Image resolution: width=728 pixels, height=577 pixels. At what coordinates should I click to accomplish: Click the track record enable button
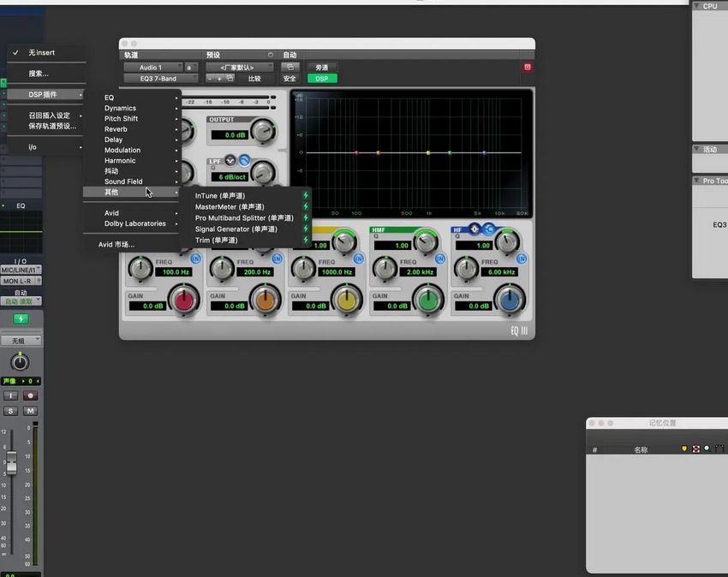[31, 396]
